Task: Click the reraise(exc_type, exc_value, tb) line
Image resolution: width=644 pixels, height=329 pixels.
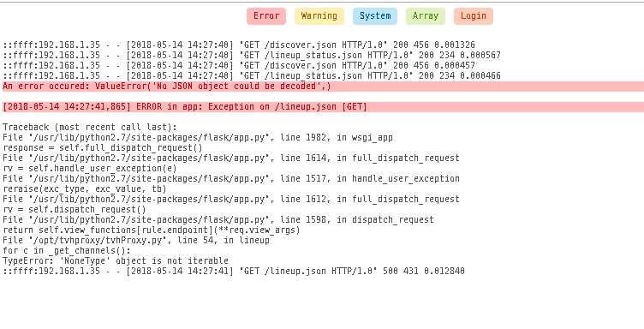Action: pyautogui.click(x=85, y=189)
